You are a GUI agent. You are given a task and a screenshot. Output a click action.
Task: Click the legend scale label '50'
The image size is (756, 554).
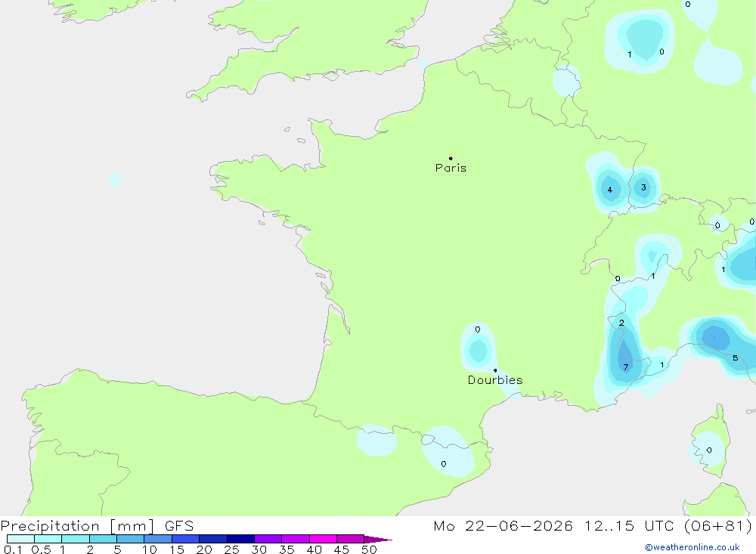(369, 549)
